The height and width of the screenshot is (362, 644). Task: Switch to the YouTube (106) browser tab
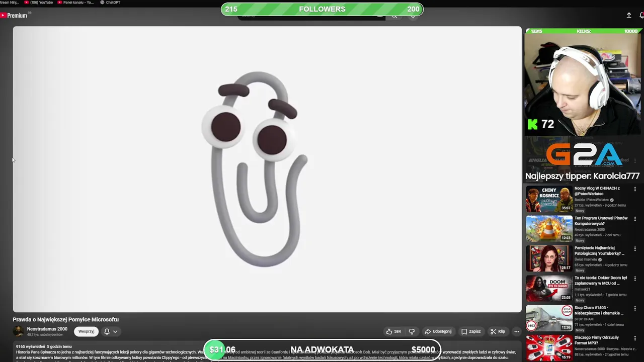(39, 3)
